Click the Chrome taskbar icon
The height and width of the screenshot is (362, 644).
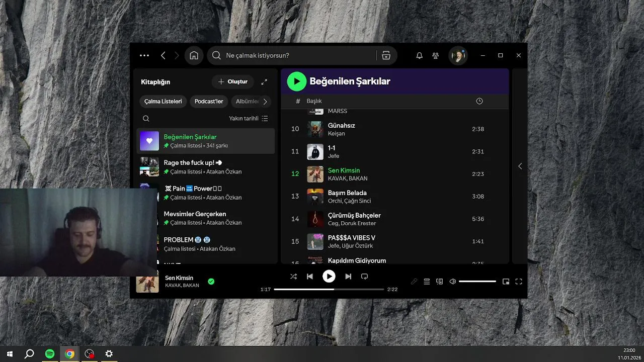pyautogui.click(x=69, y=354)
